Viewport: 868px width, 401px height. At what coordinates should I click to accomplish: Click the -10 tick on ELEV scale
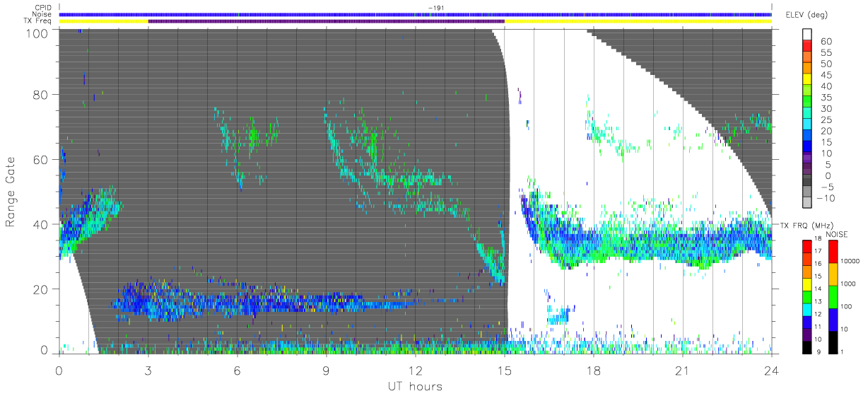(x=826, y=198)
